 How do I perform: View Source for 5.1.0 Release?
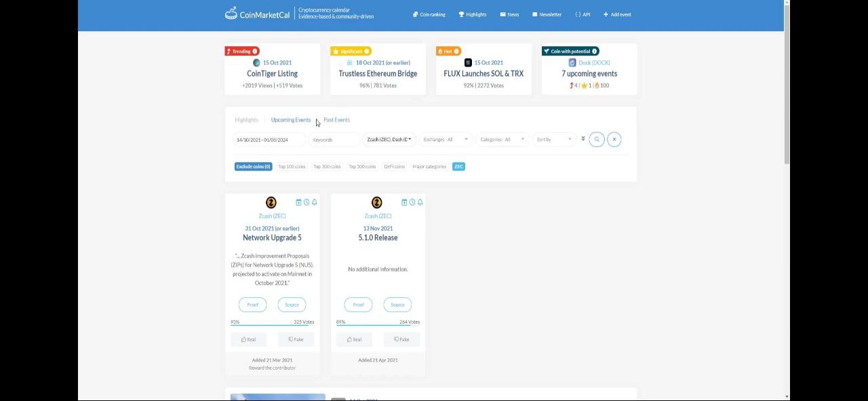point(397,305)
